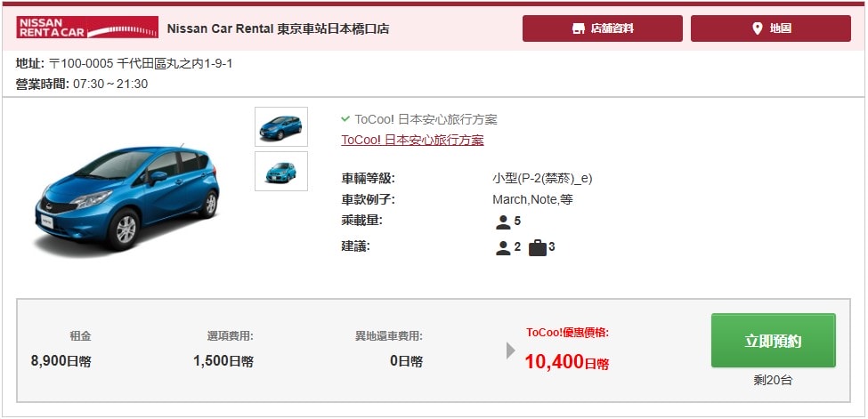Click the green checkmark beside ToCoo! 日本安心旅行方案
The width and height of the screenshot is (868, 419).
tap(345, 119)
